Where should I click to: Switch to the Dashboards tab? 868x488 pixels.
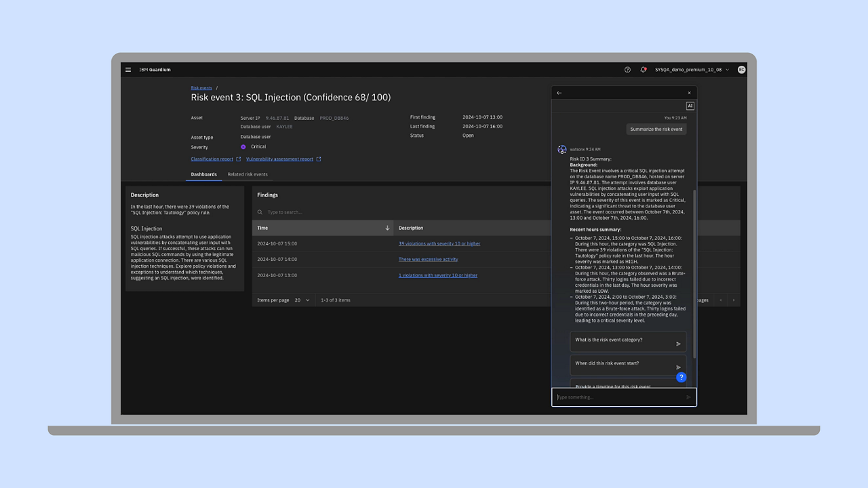click(204, 174)
